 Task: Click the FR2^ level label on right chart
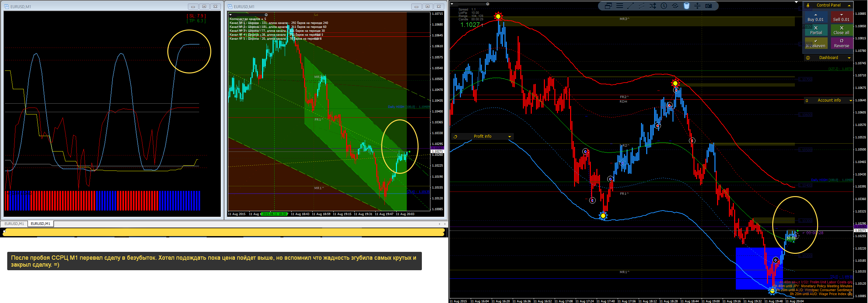[x=624, y=97]
